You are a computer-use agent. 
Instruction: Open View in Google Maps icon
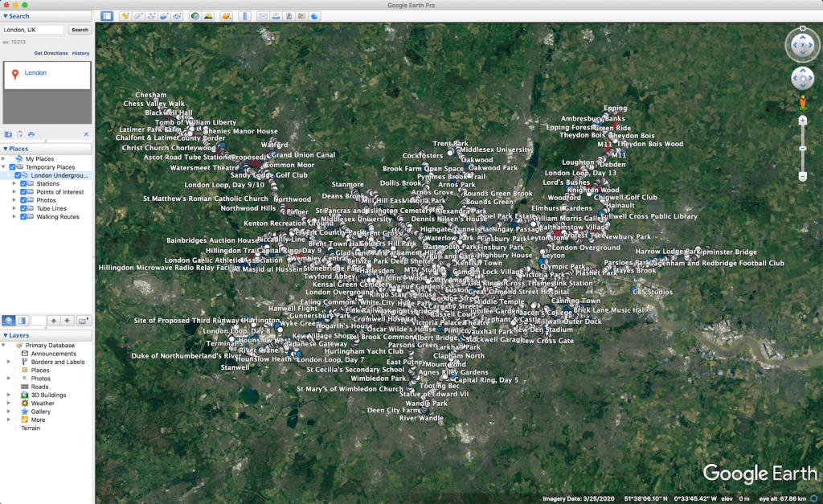(x=301, y=16)
